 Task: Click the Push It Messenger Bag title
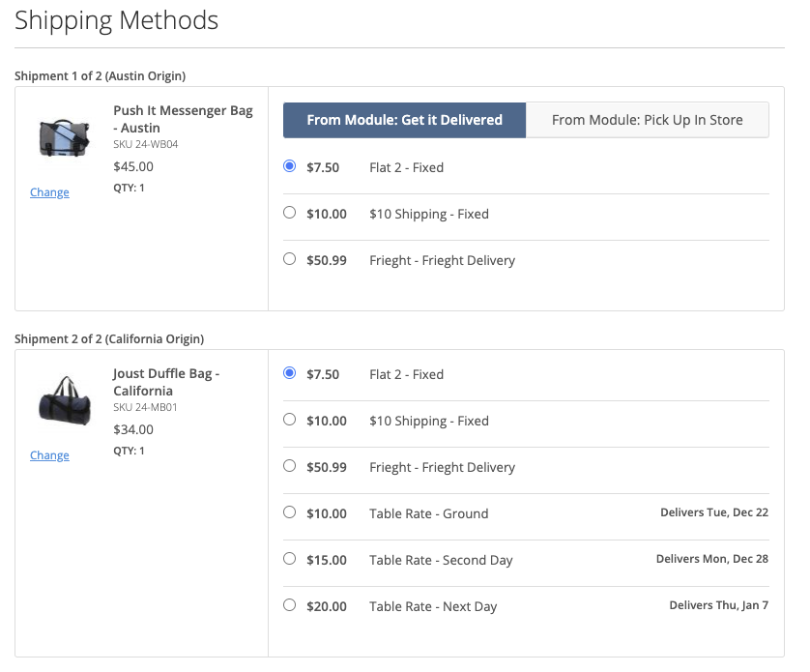pyautogui.click(x=183, y=119)
